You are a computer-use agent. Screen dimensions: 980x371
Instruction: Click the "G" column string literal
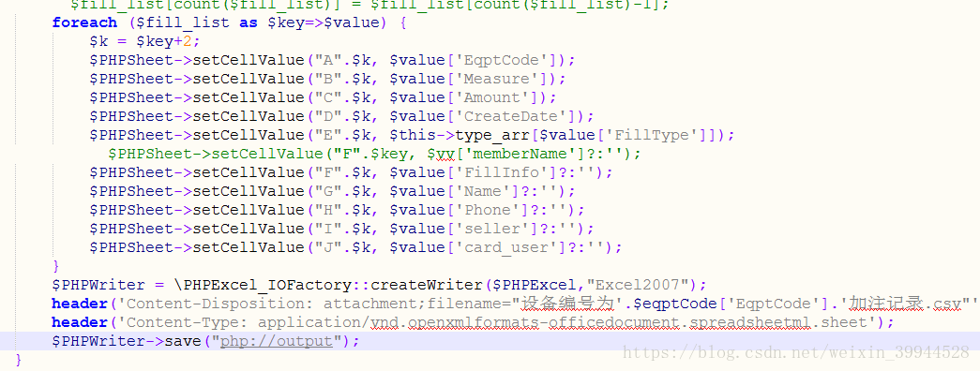pyautogui.click(x=328, y=192)
